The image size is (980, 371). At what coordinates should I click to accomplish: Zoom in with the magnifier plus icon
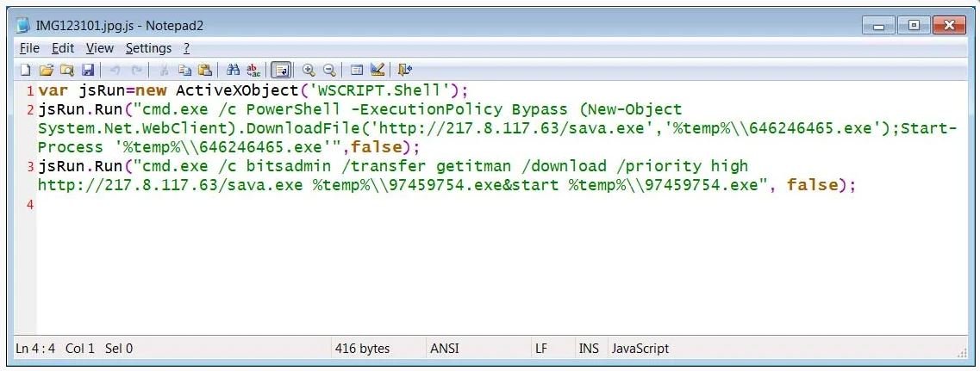[308, 70]
